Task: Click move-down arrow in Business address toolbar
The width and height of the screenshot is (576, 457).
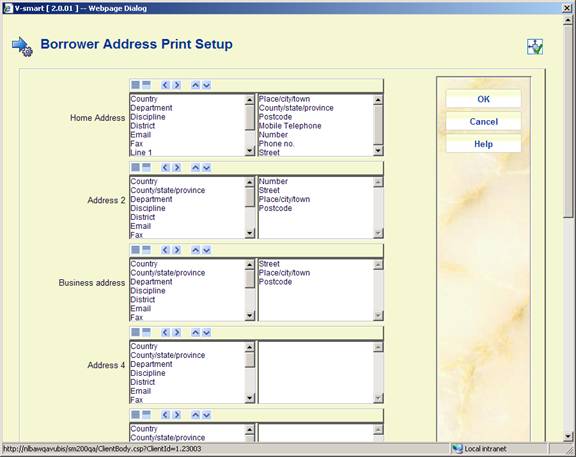Action: [x=206, y=250]
